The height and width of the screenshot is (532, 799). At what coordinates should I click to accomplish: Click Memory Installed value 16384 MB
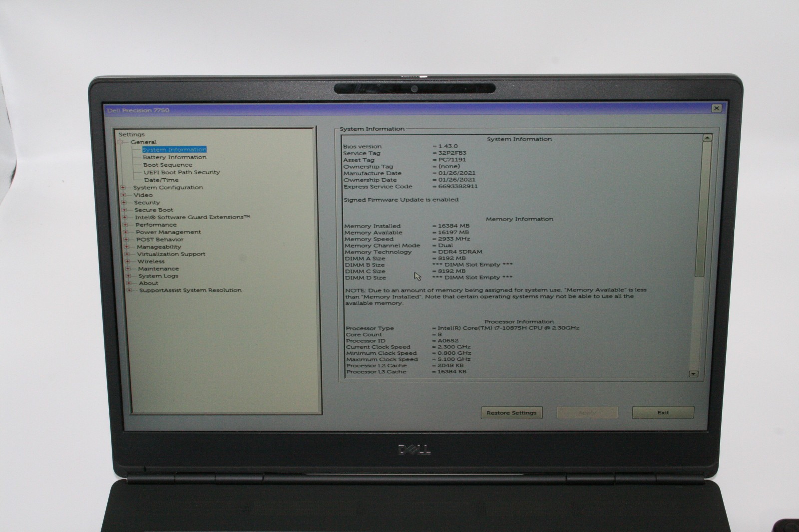click(453, 226)
